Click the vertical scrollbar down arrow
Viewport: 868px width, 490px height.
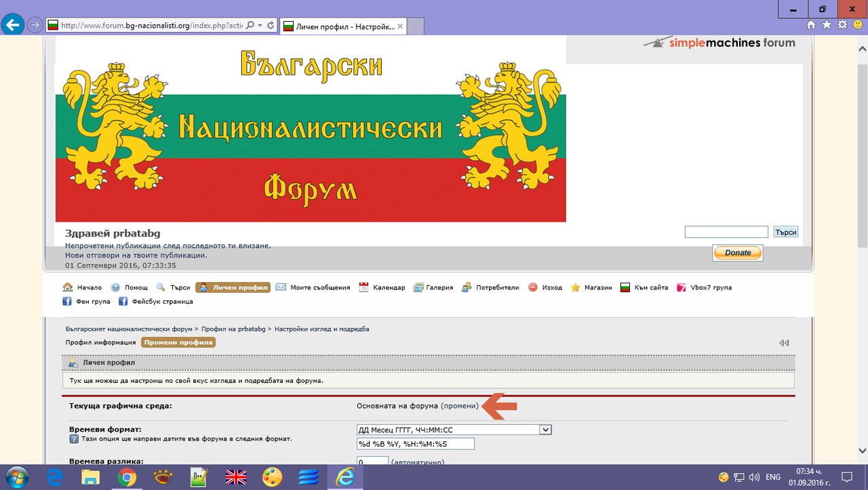tap(862, 450)
